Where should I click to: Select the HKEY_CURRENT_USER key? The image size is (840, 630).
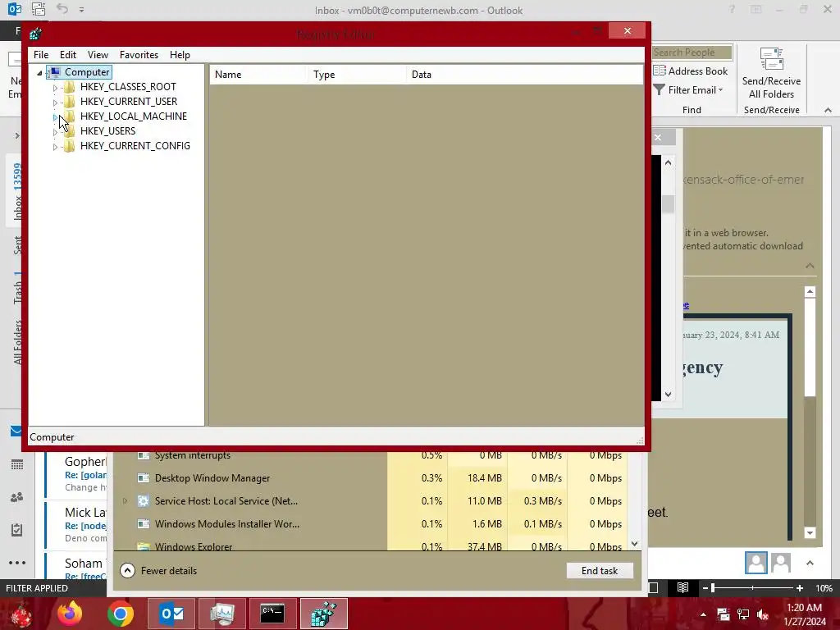tap(129, 101)
